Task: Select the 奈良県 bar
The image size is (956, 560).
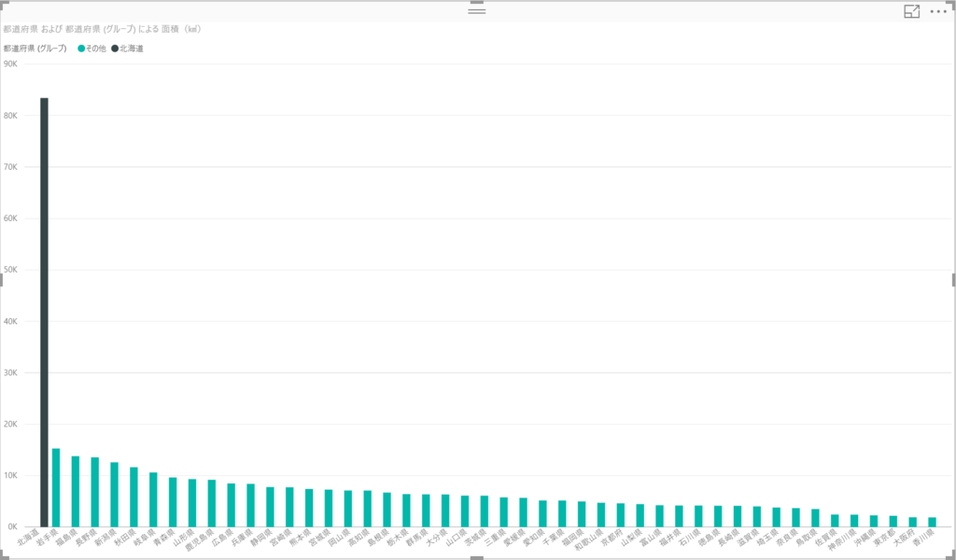Action: pyautogui.click(x=795, y=517)
